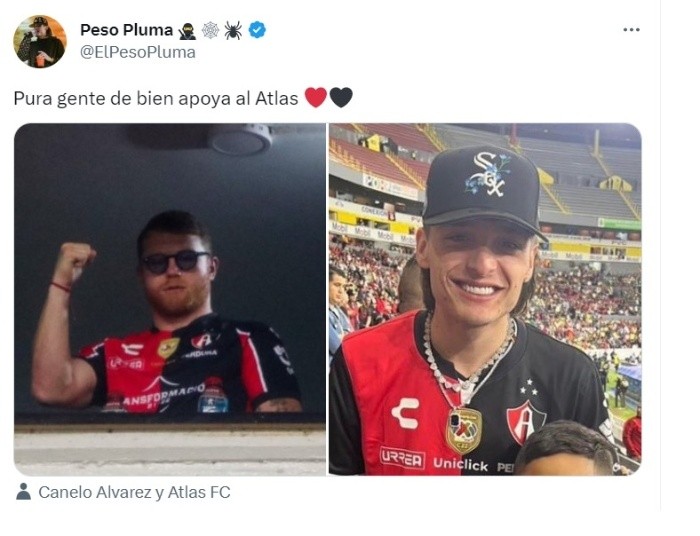Open Peso Pluma's profile avatar

[40, 42]
